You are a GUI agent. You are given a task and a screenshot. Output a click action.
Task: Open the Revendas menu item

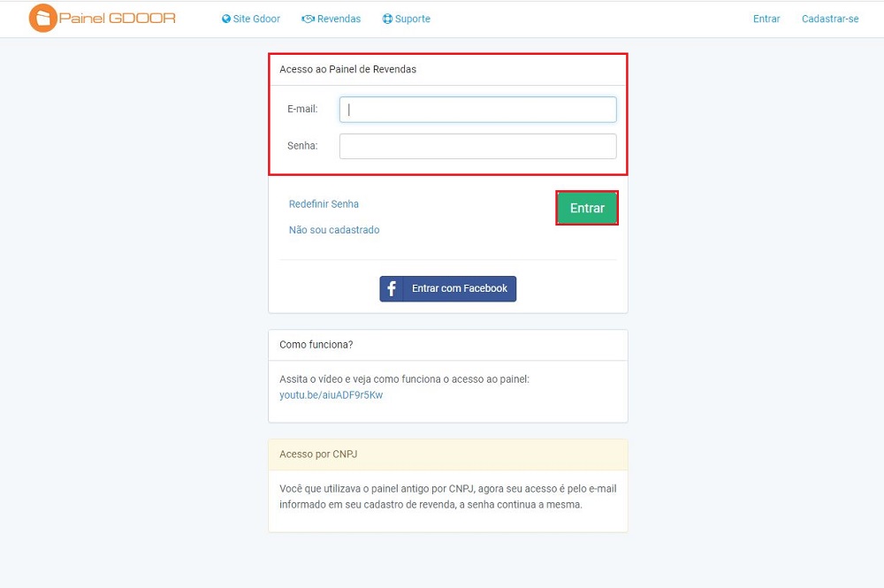331,19
